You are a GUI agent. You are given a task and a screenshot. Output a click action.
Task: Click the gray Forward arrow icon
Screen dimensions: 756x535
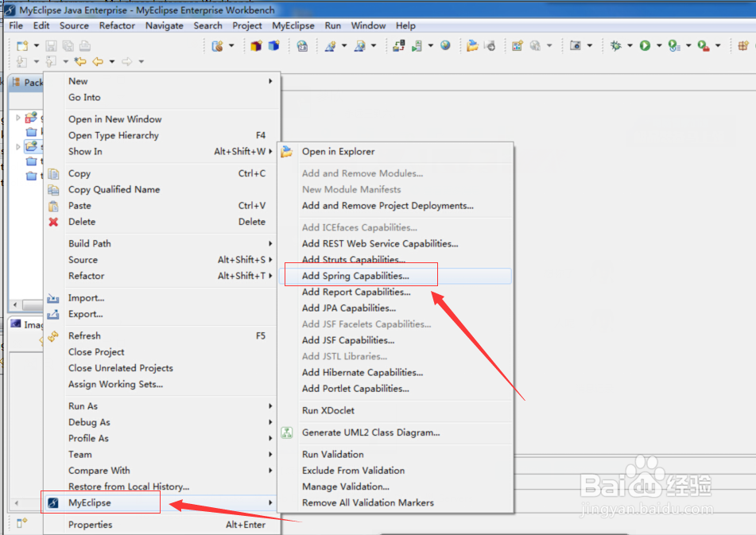[x=127, y=61]
